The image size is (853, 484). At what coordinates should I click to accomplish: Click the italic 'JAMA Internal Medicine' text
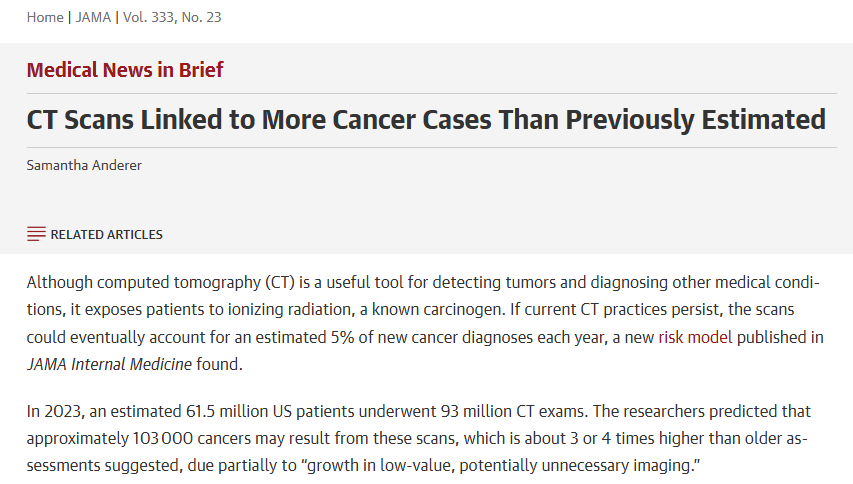[109, 364]
